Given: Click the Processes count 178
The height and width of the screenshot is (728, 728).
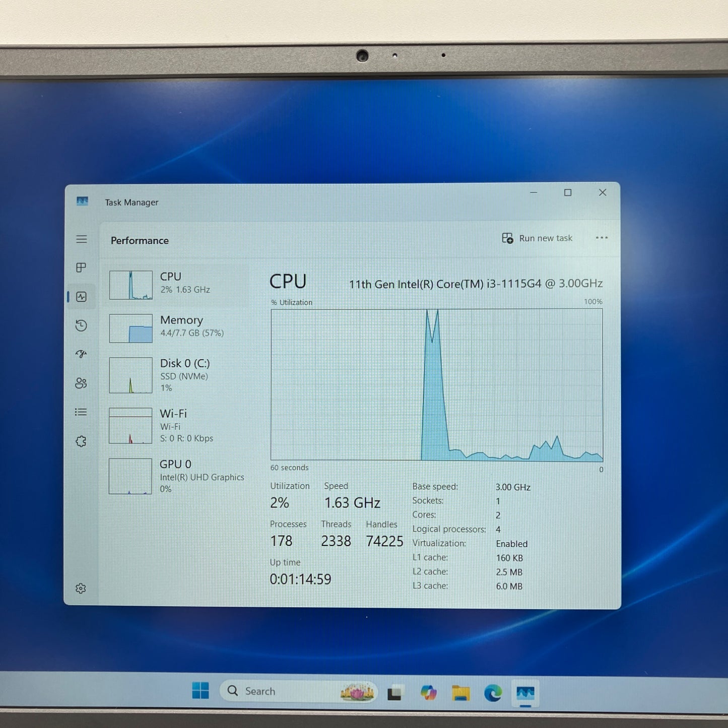Looking at the screenshot, I should 281,541.
